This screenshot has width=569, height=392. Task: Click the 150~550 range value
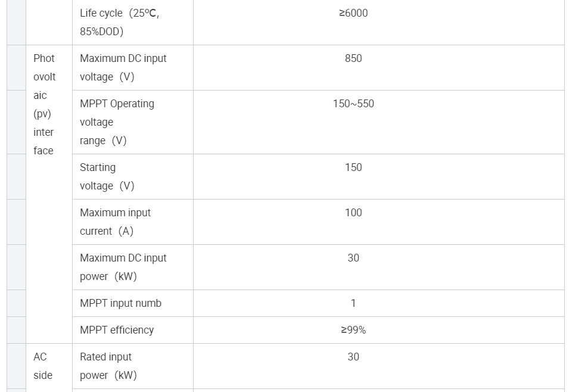(x=353, y=104)
